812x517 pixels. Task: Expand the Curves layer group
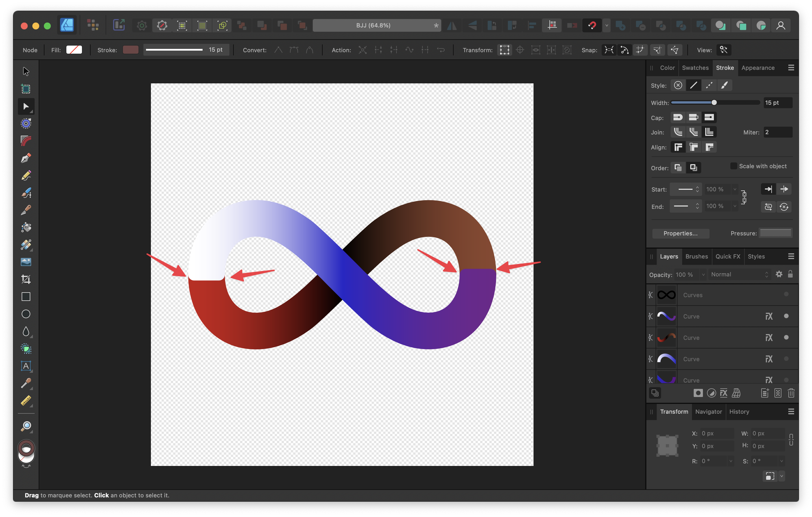650,295
